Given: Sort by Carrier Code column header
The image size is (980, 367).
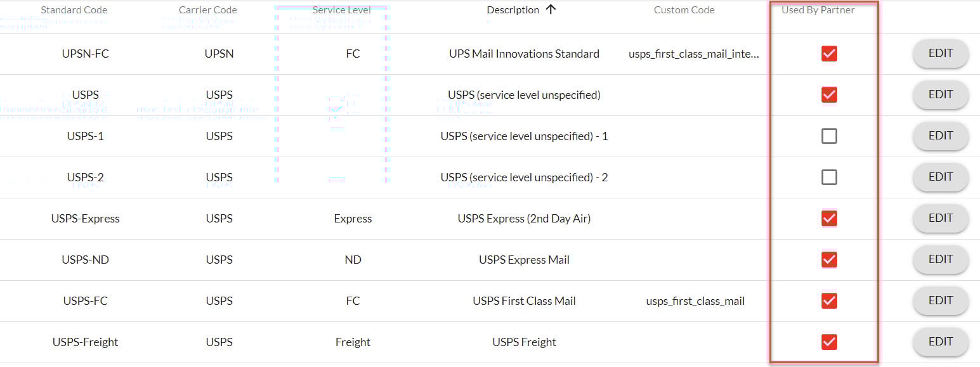Looking at the screenshot, I should click(x=207, y=10).
